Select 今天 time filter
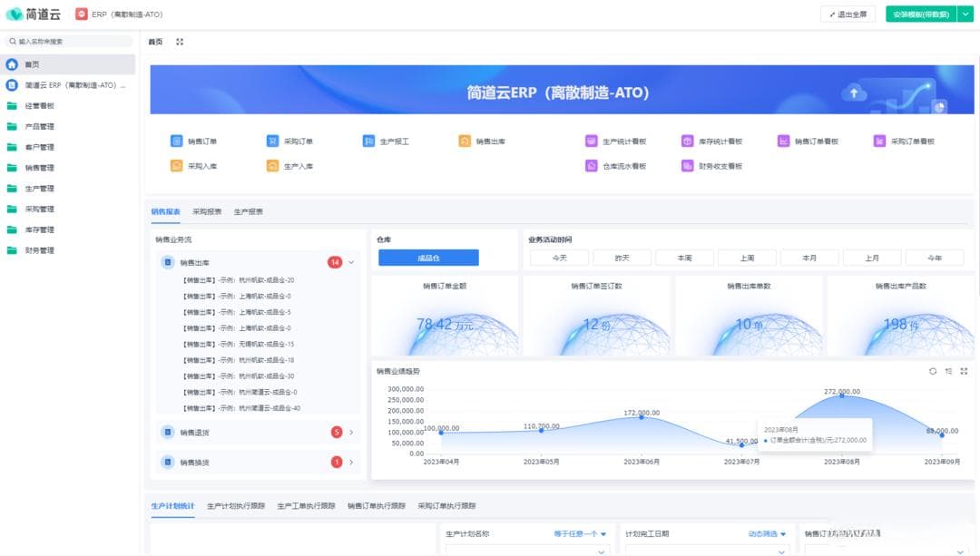This screenshot has width=980, height=556. (559, 258)
